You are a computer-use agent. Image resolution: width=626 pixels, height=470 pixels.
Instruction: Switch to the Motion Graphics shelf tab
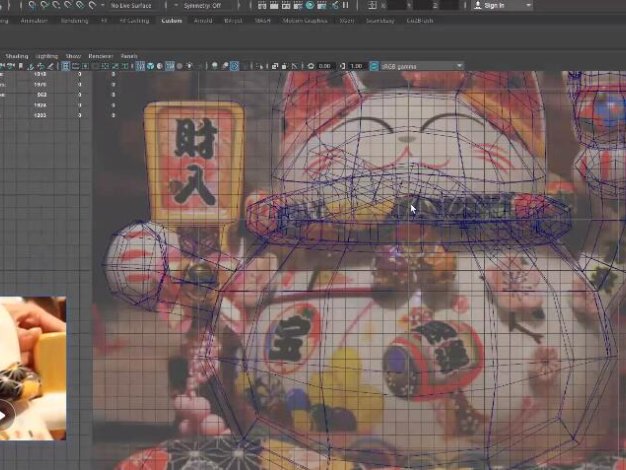(x=305, y=21)
